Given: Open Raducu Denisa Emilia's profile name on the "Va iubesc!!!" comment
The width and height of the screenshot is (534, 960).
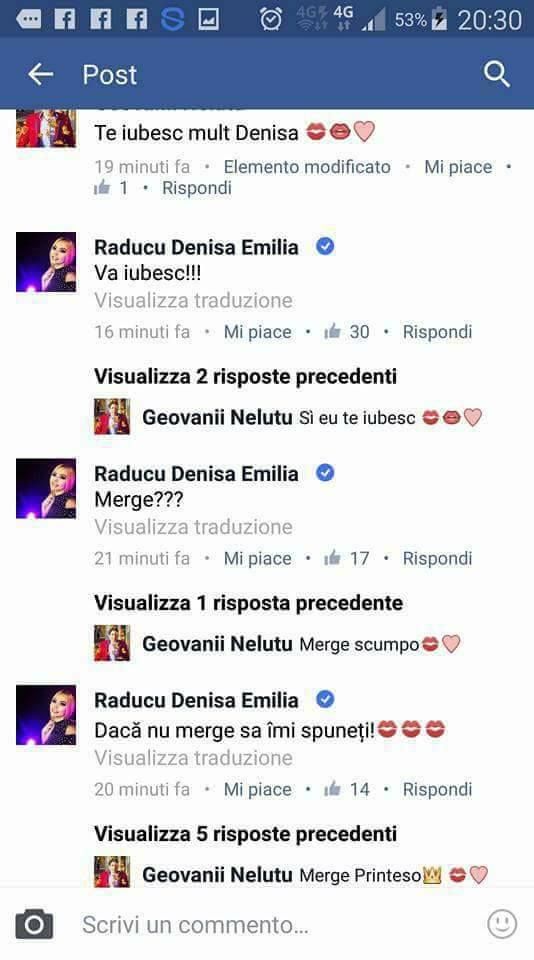Looking at the screenshot, I should [197, 247].
